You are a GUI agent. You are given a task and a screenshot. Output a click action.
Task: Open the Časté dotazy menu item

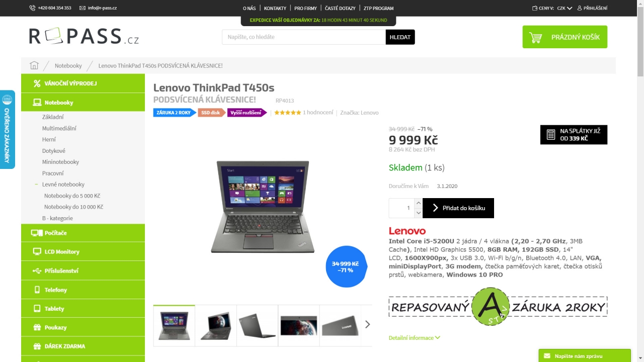[x=340, y=8]
